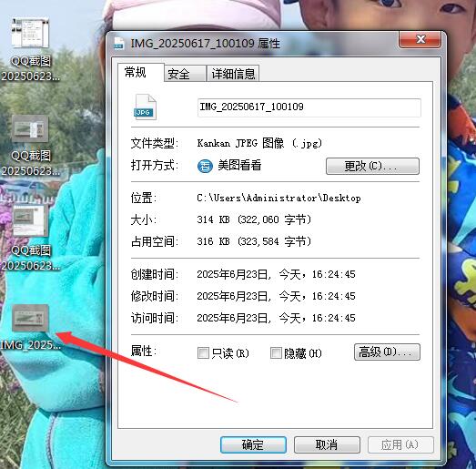Viewport: 476px width, 469px height.
Task: Close the 属性 dialog with X
Action: pos(420,39)
